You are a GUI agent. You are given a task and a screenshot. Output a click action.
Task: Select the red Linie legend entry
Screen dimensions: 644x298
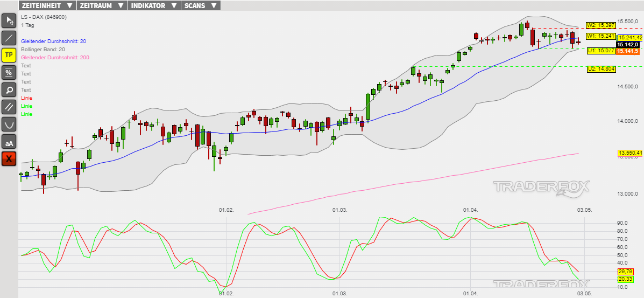pos(26,98)
